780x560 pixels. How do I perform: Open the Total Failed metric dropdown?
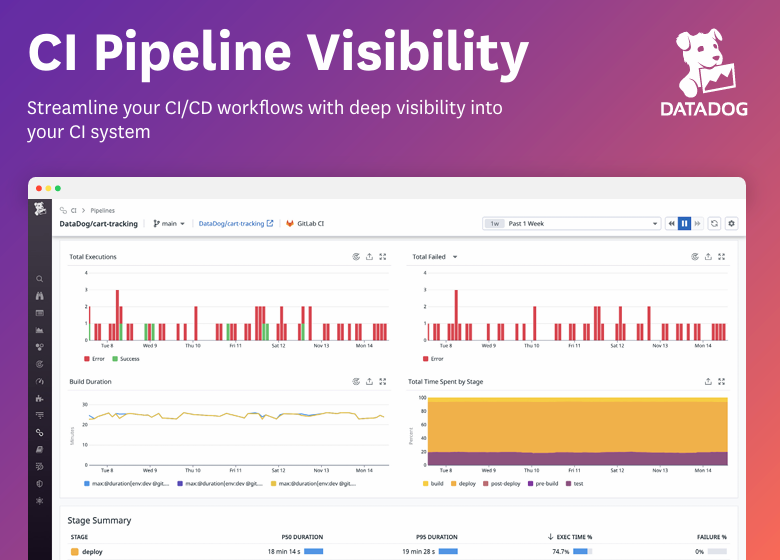(435, 257)
